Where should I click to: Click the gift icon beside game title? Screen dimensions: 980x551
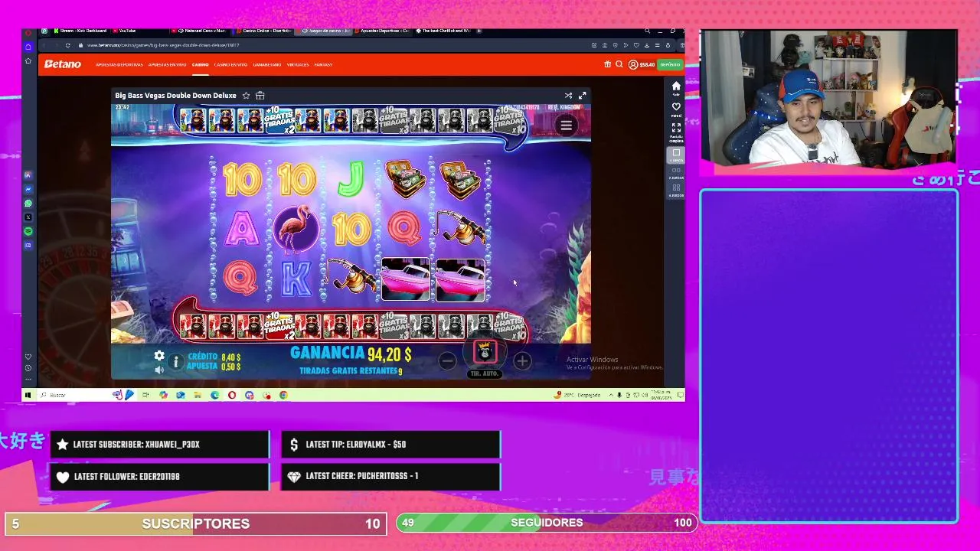[x=260, y=96]
